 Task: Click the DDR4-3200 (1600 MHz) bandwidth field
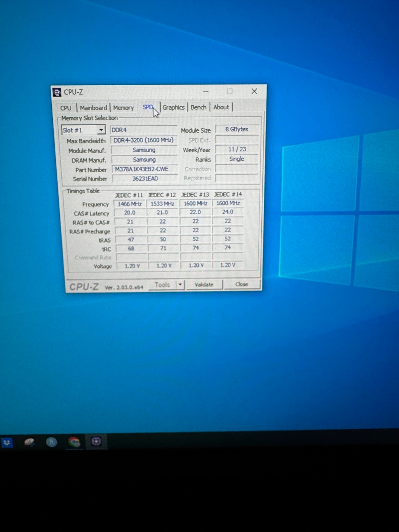(x=144, y=140)
